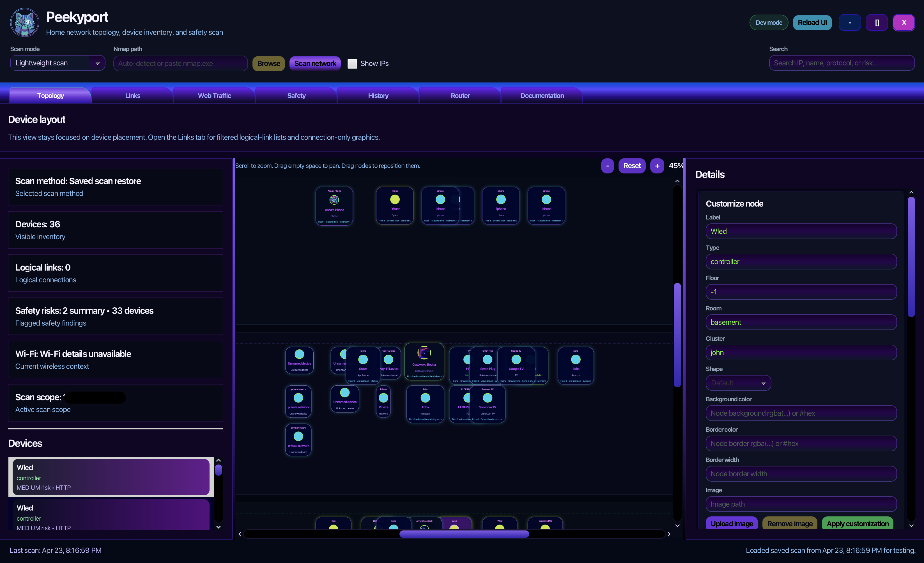Viewport: 924px width, 563px height.
Task: Select the Epson Printer node
Action: tap(395, 205)
